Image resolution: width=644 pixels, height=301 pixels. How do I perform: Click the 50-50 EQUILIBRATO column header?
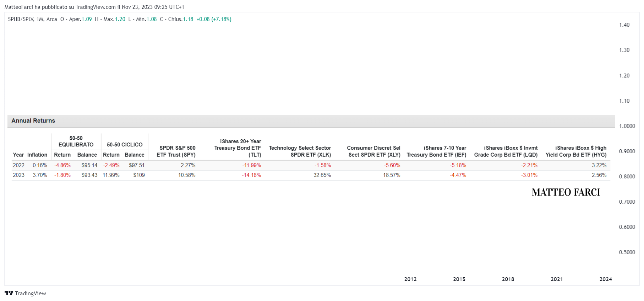click(76, 141)
